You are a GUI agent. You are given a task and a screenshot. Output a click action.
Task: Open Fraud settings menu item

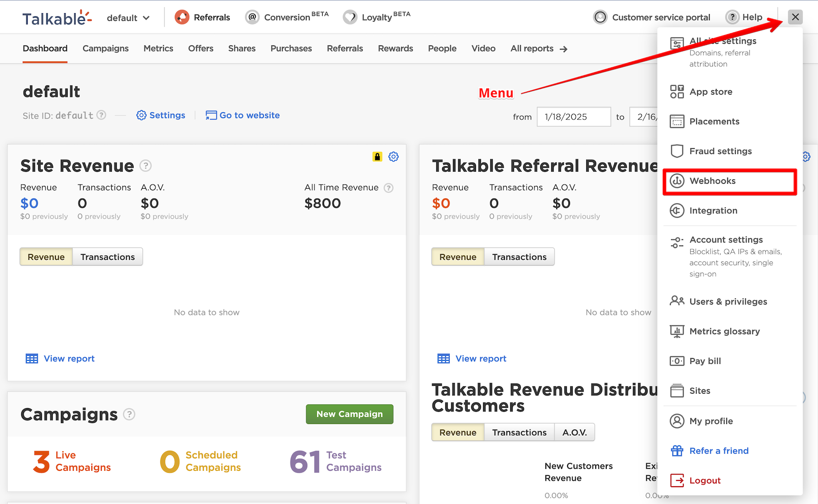(730, 151)
